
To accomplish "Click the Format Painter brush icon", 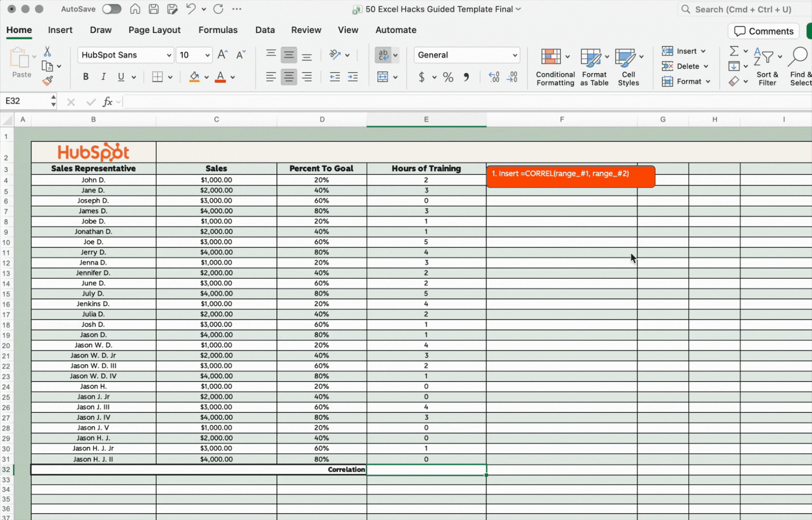I will (x=48, y=82).
